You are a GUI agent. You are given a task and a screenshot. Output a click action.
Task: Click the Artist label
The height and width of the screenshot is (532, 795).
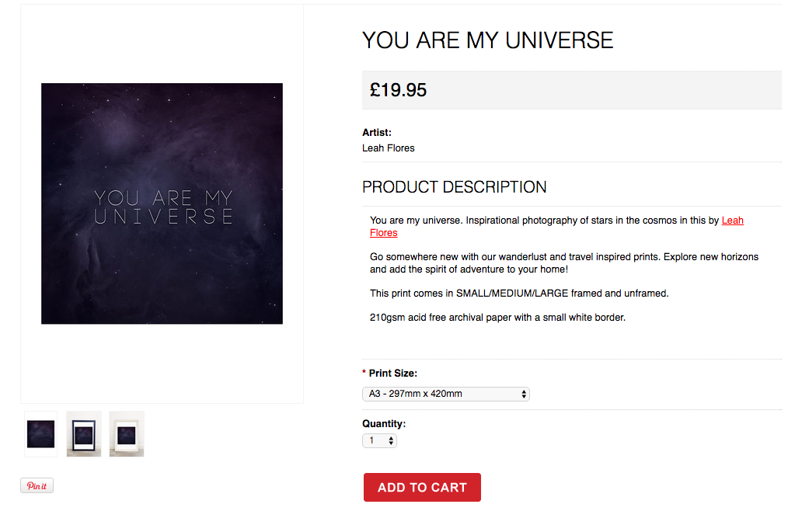[377, 133]
